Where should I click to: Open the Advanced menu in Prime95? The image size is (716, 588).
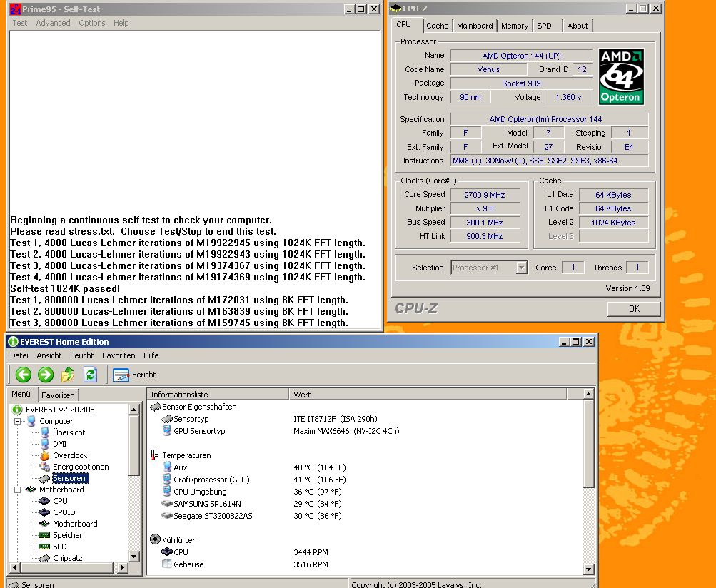click(x=53, y=23)
